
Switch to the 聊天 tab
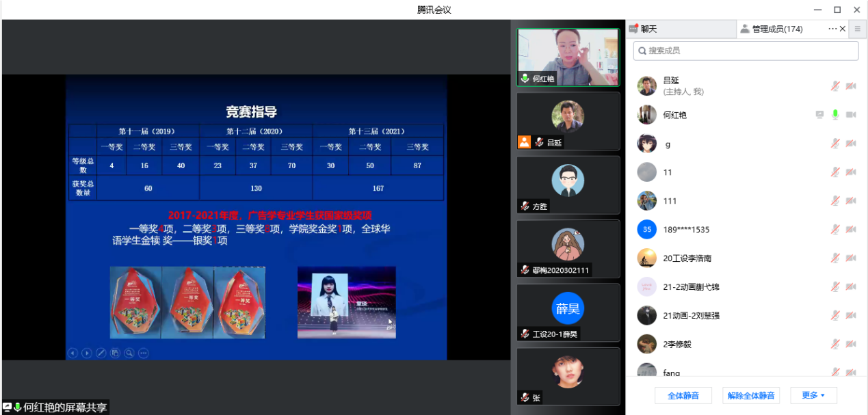648,29
